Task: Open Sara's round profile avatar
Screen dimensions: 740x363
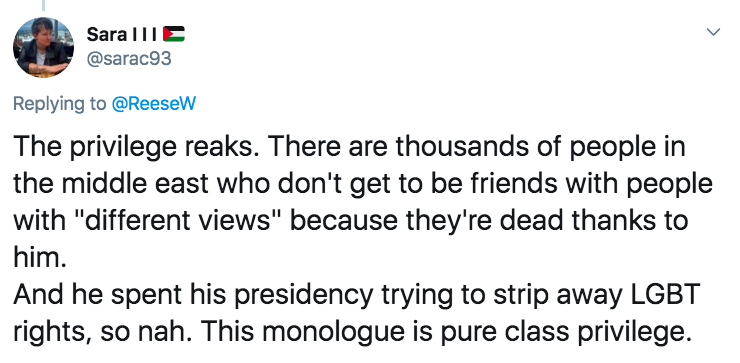Action: coord(43,47)
